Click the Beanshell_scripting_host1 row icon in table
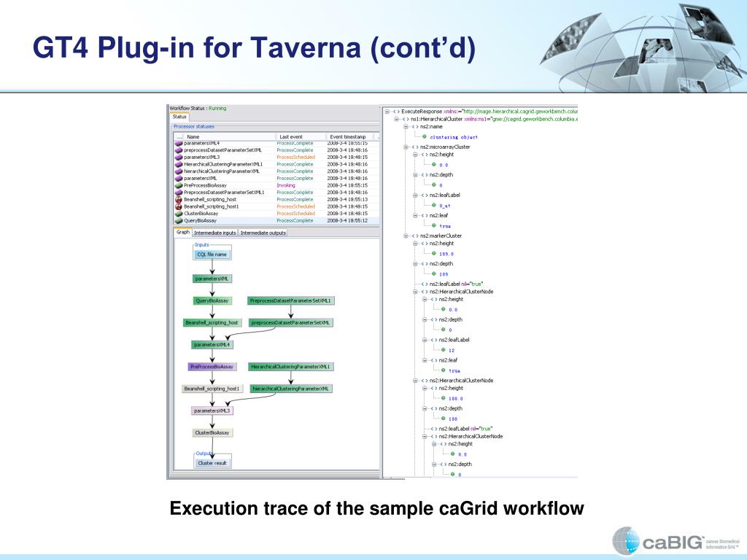Screen dimensions: 747x560 pyautogui.click(x=179, y=206)
